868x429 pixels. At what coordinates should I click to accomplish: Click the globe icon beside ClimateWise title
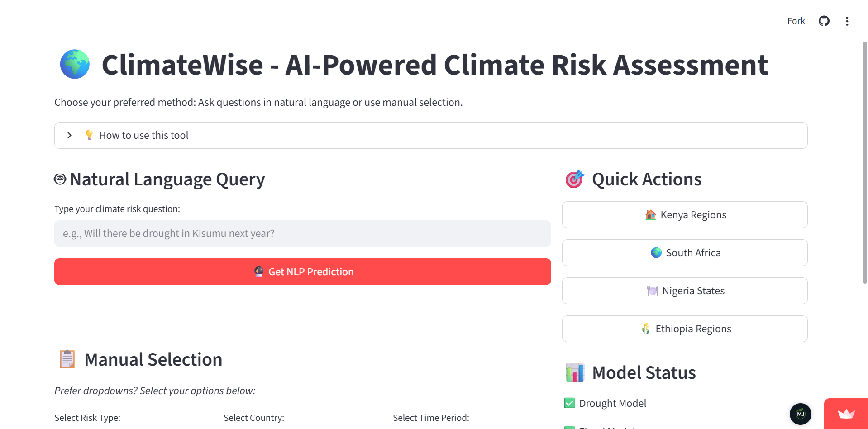coord(75,64)
